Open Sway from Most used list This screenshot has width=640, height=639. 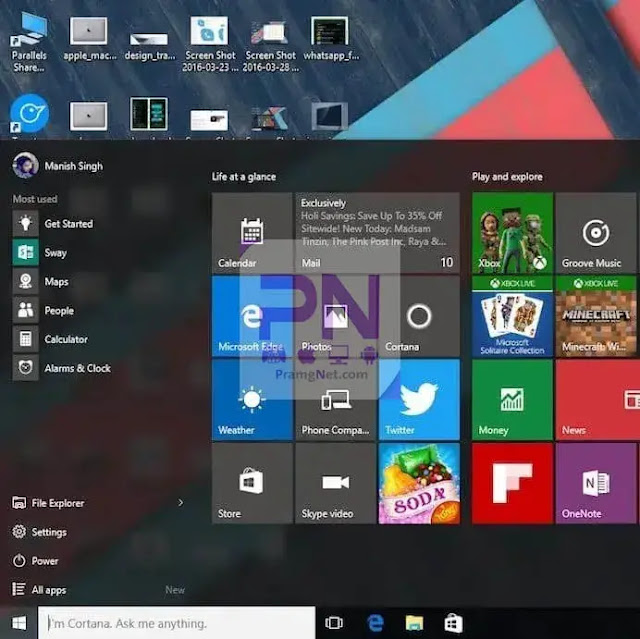(40, 253)
